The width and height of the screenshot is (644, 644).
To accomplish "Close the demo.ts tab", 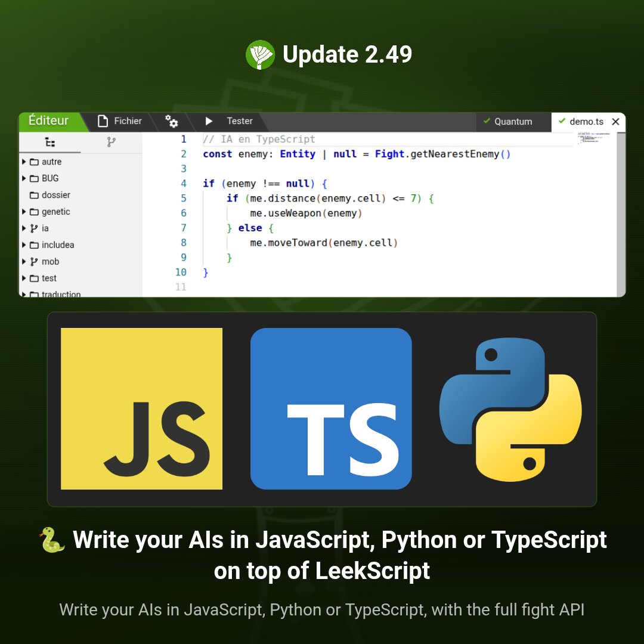I will point(615,122).
